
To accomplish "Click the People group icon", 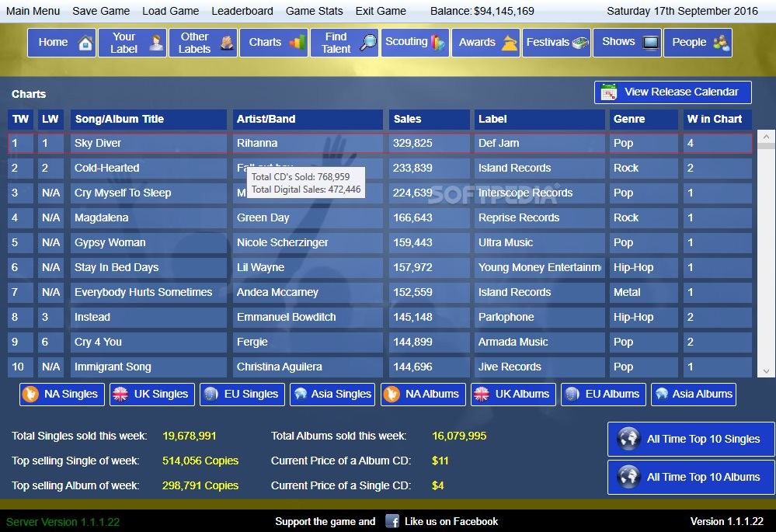I will click(x=721, y=43).
